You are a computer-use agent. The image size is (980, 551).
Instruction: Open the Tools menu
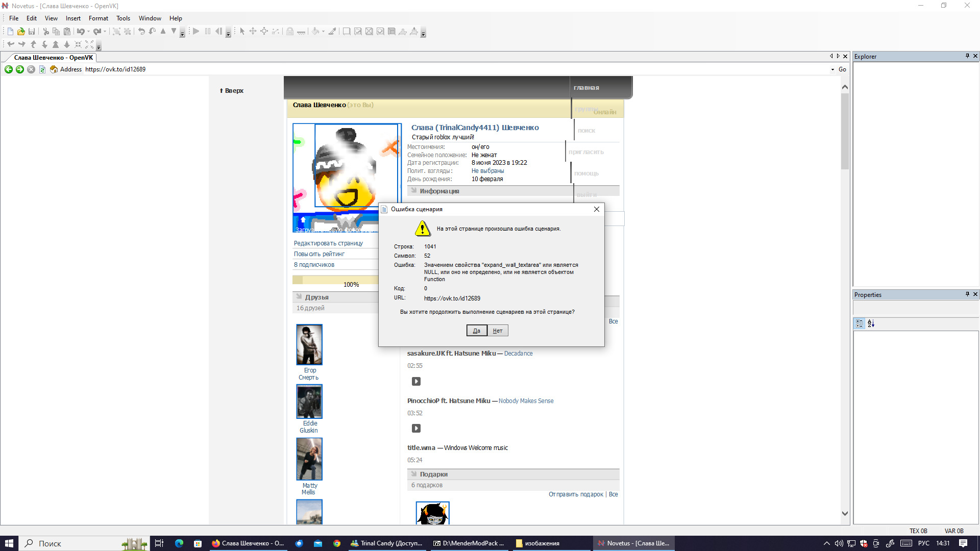coord(123,18)
